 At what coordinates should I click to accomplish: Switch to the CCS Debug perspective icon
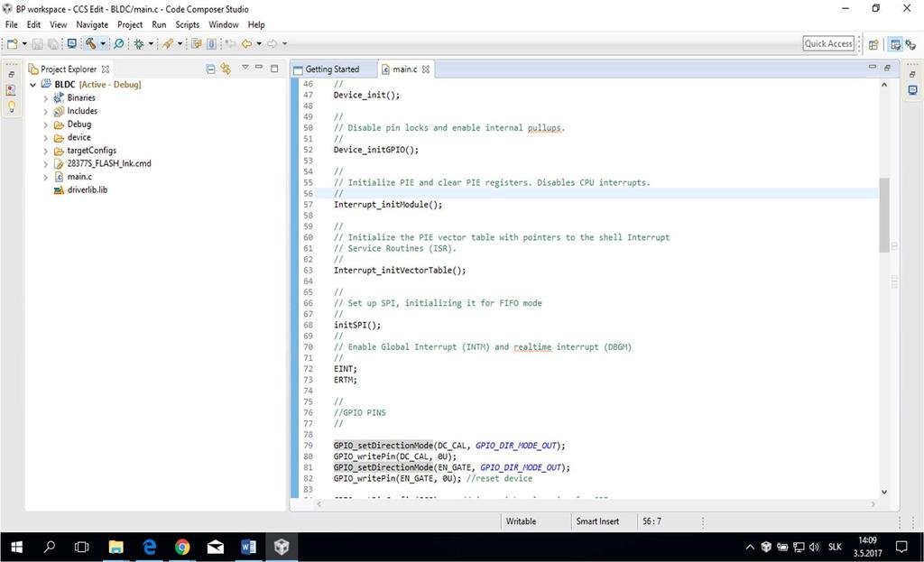click(911, 44)
